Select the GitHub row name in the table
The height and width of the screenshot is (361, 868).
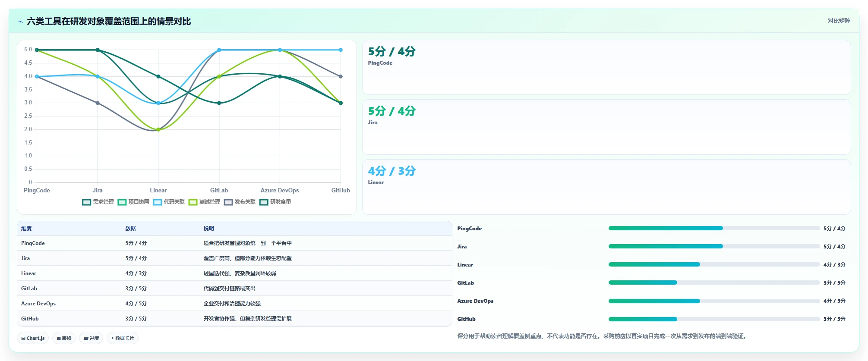tap(30, 319)
